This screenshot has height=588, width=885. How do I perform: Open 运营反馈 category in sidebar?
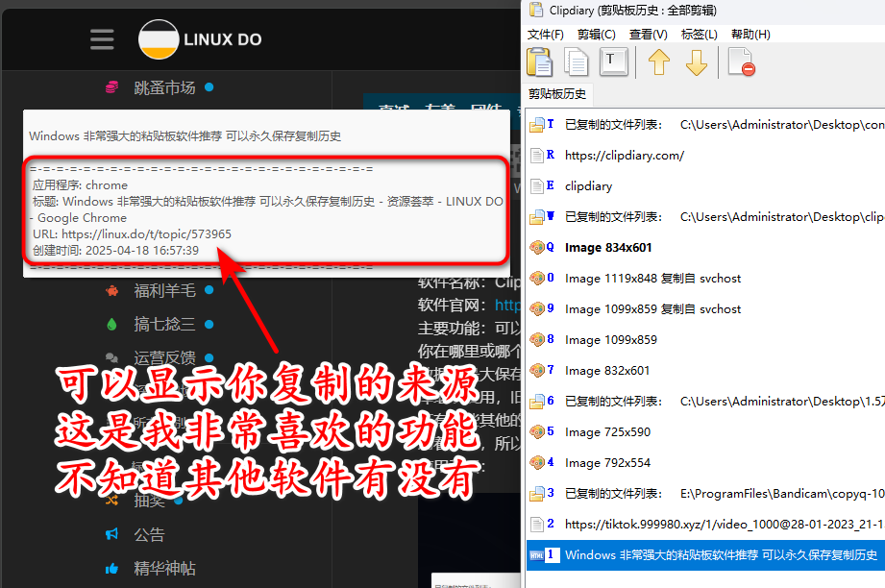click(x=164, y=357)
